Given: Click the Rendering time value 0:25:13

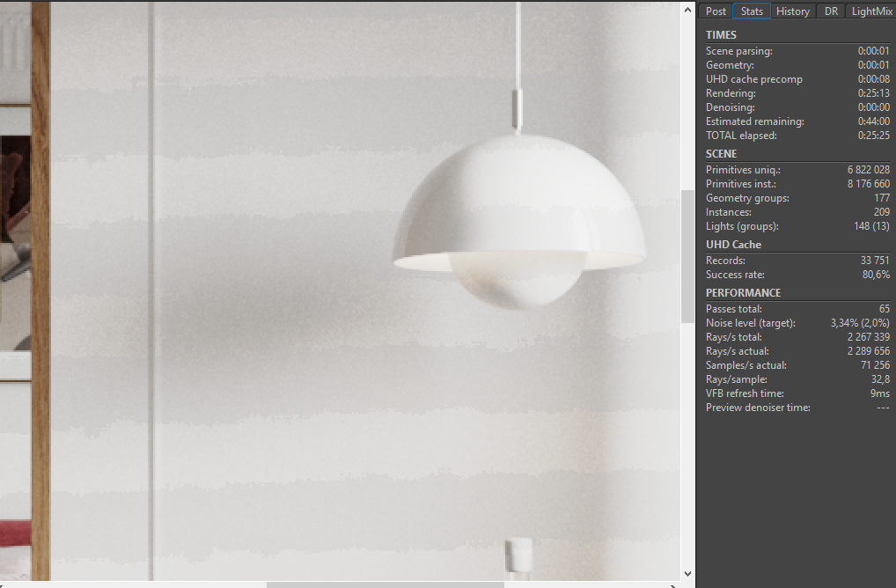Looking at the screenshot, I should (x=873, y=93).
